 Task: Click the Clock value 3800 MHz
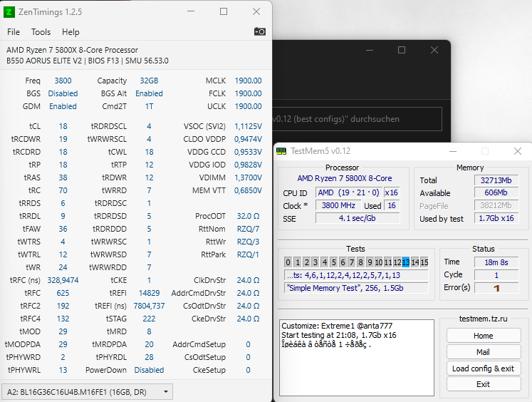pos(338,205)
